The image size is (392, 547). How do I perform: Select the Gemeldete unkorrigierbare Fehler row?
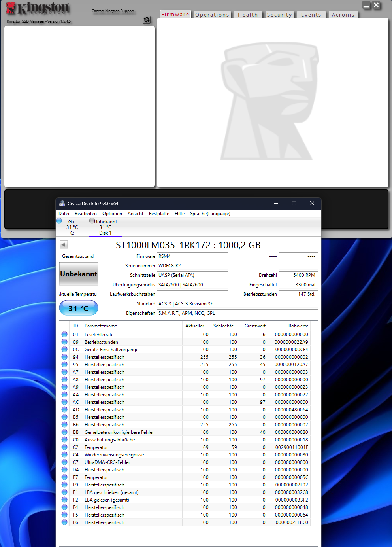coord(185,432)
